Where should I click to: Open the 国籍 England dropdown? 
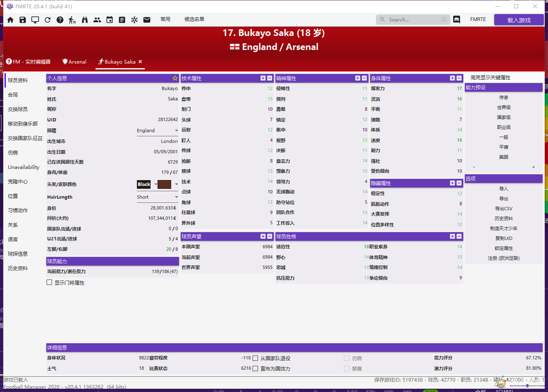[158, 131]
